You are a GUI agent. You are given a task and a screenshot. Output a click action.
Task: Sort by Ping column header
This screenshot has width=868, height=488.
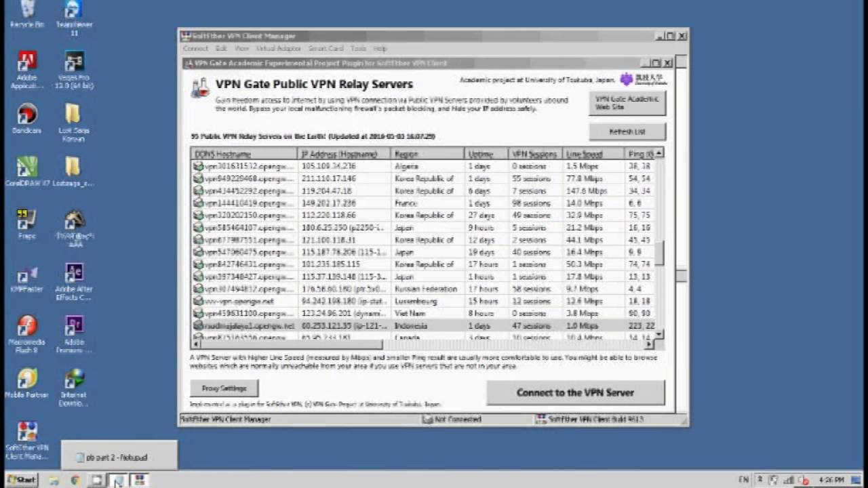pos(639,154)
